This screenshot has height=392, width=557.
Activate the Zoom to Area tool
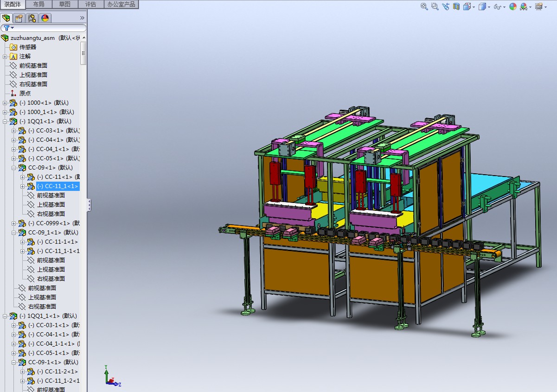click(x=435, y=6)
